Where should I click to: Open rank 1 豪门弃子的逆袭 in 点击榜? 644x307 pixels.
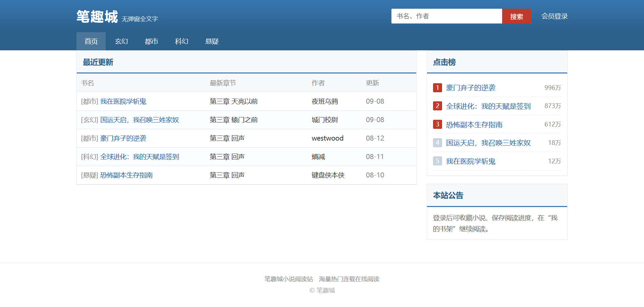[x=471, y=88]
